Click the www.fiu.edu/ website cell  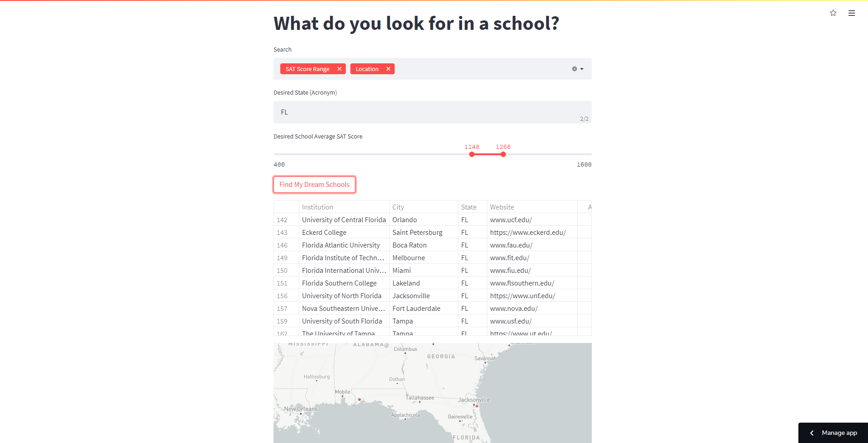point(532,270)
